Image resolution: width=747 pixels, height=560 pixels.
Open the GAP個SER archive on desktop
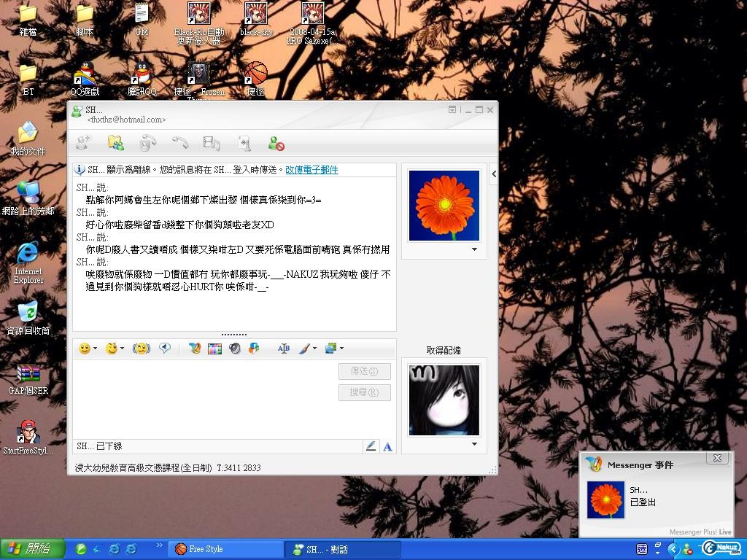point(28,378)
